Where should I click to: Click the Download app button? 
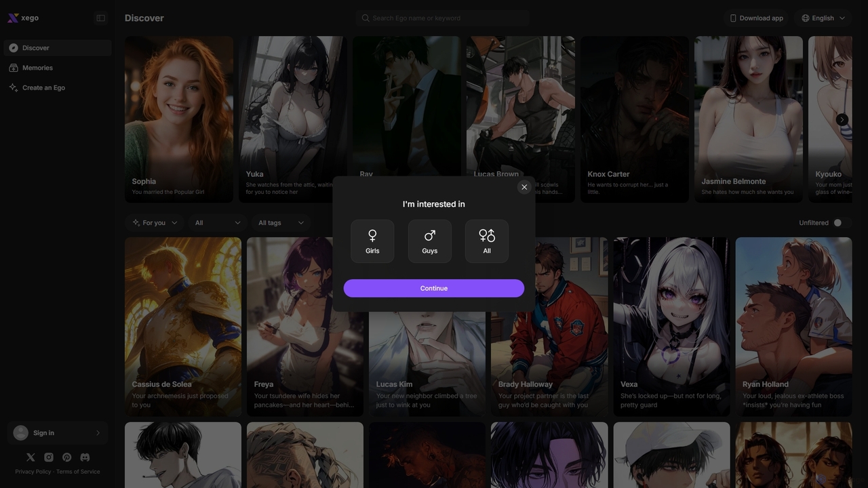click(756, 18)
